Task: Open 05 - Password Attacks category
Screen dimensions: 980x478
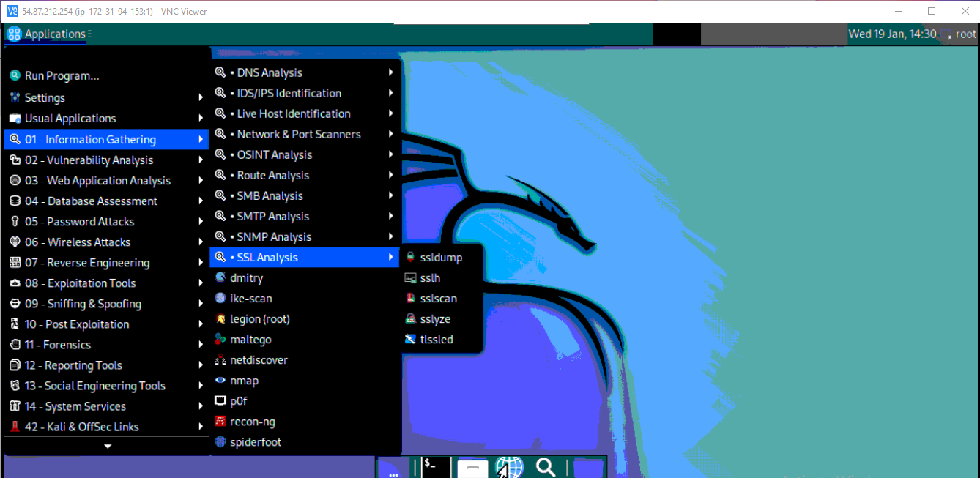Action: 107,222
